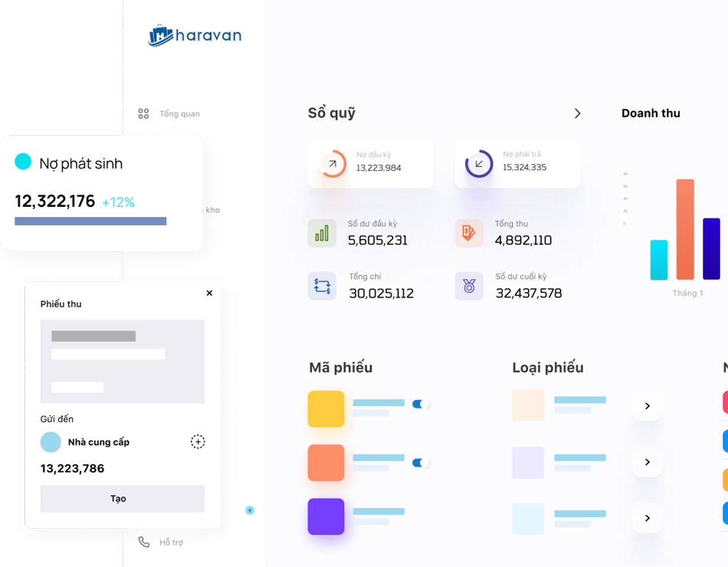The width and height of the screenshot is (728, 567).
Task: Select the Tổng quan menu item
Action: 179,113
